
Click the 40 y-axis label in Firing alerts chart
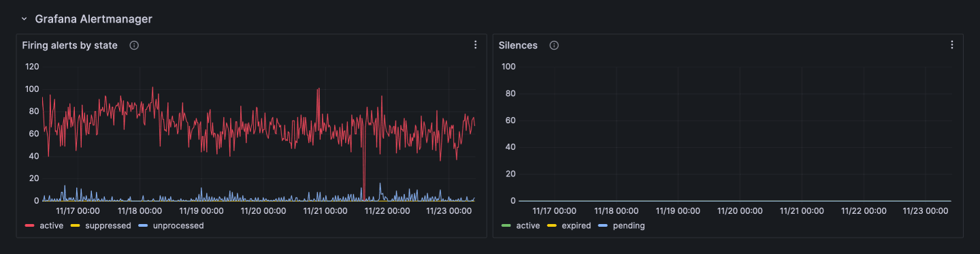(x=34, y=156)
